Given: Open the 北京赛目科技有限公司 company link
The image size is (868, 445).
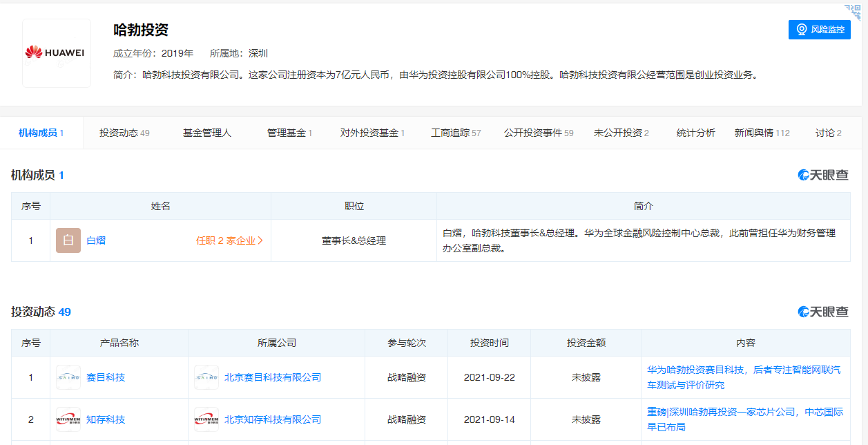Looking at the screenshot, I should click(273, 377).
